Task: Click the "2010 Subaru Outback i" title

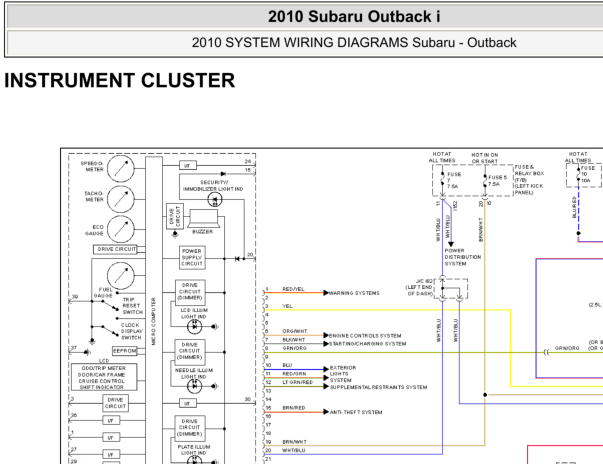Action: coord(354,17)
